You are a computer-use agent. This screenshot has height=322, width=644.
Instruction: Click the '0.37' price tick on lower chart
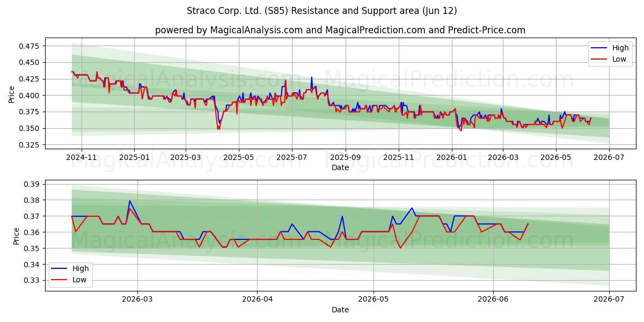coord(33,216)
